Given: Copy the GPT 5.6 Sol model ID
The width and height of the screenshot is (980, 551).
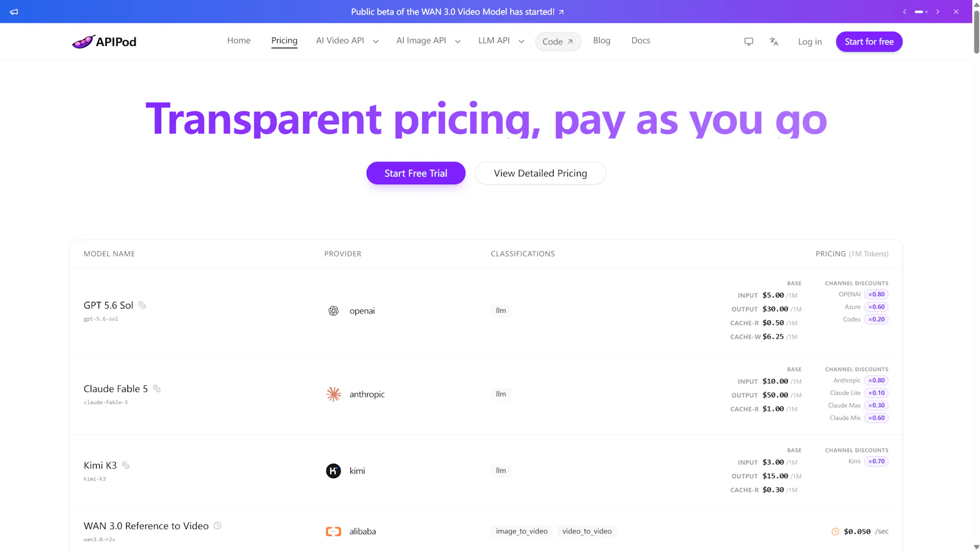Looking at the screenshot, I should 142,305.
